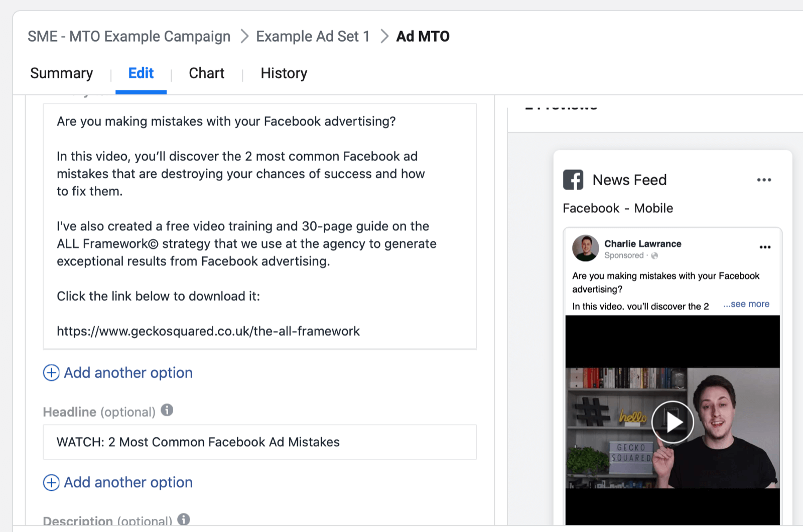The width and height of the screenshot is (803, 532).
Task: Click the plus icon below the headline field
Action: (x=51, y=482)
